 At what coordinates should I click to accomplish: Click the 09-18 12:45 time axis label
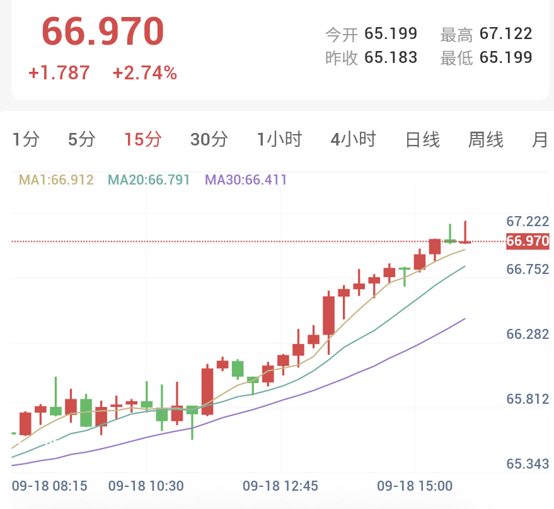point(280,486)
